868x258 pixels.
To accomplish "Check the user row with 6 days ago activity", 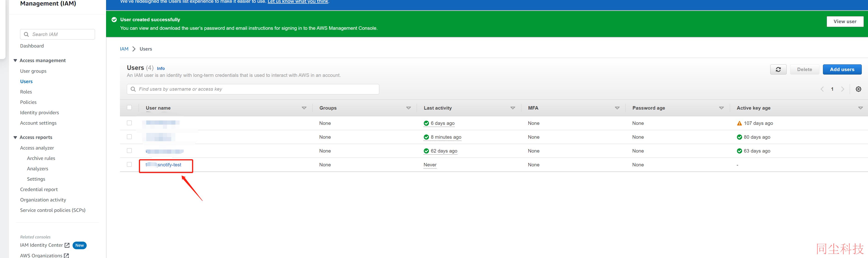I will 129,123.
